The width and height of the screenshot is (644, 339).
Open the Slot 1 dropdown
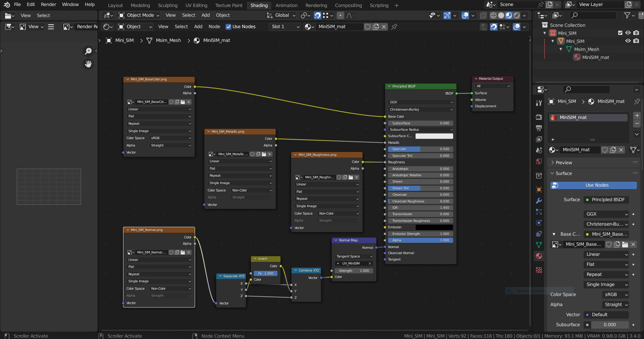pyautogui.click(x=285, y=27)
